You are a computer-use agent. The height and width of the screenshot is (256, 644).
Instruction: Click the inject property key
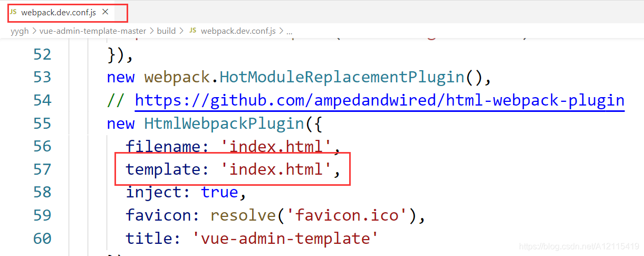click(153, 192)
